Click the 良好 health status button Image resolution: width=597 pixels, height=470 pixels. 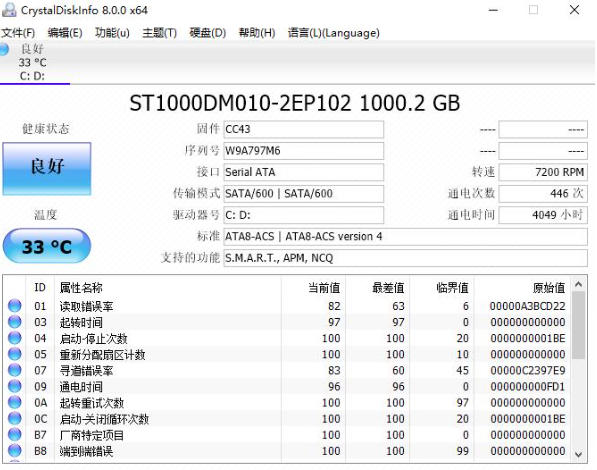pos(47,169)
